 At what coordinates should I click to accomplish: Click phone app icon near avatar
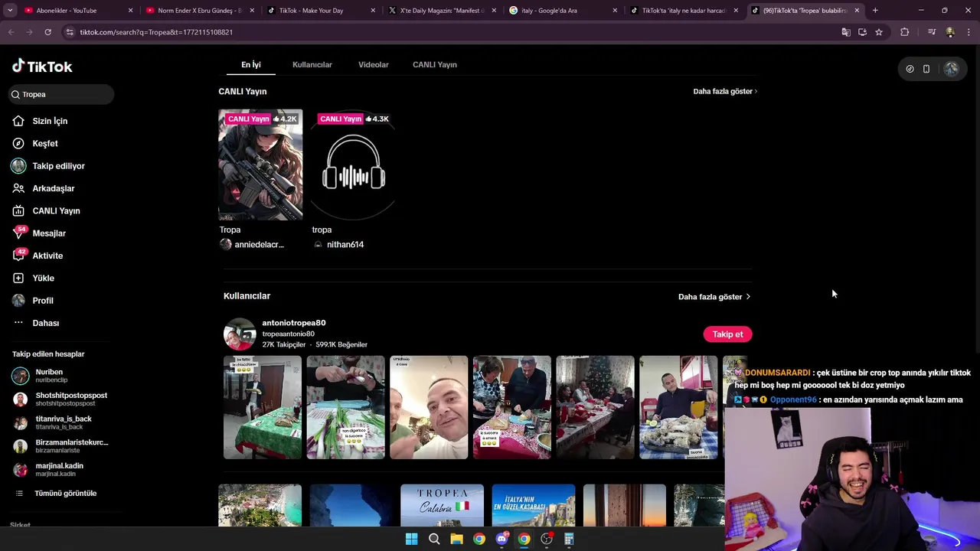926,69
